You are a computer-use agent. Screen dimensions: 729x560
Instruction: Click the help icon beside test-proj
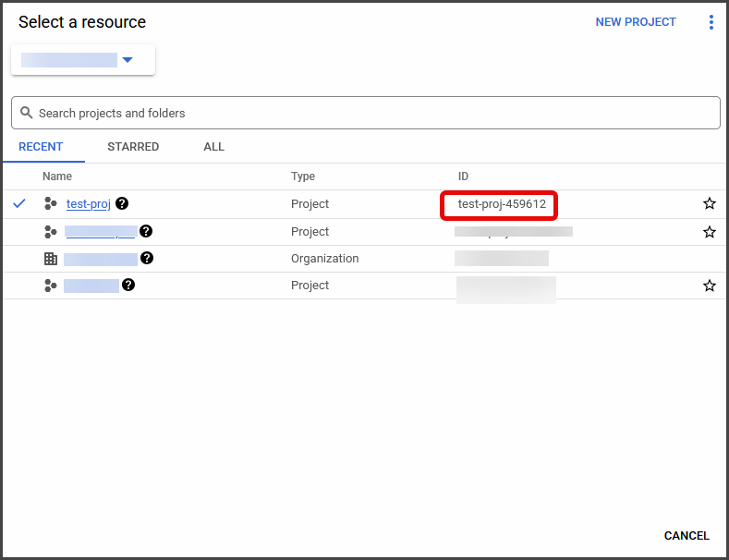pyautogui.click(x=122, y=204)
